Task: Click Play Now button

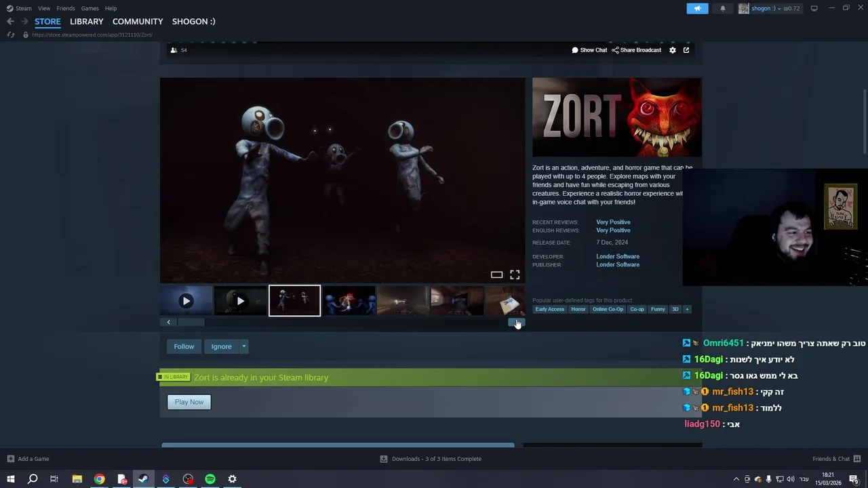Action: pos(189,402)
